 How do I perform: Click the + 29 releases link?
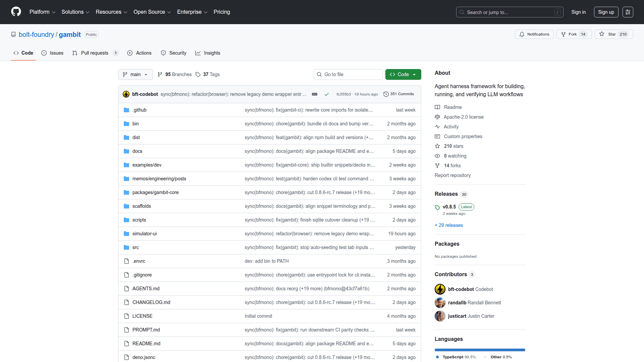pyautogui.click(x=448, y=225)
